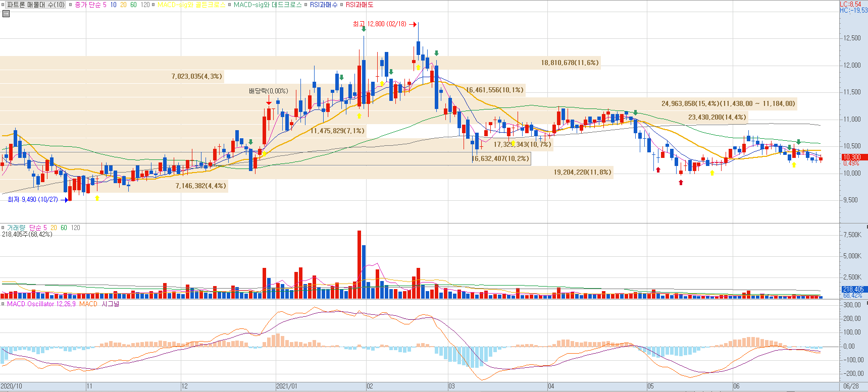This screenshot has height=392, width=868.
Task: Select the 종가 단순 5 moving average label
Action: click(x=90, y=5)
